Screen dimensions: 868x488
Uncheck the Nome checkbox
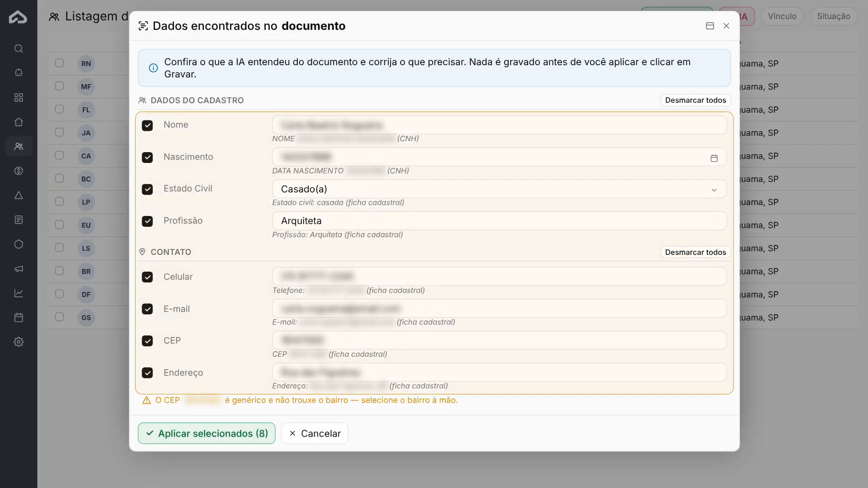coord(147,125)
